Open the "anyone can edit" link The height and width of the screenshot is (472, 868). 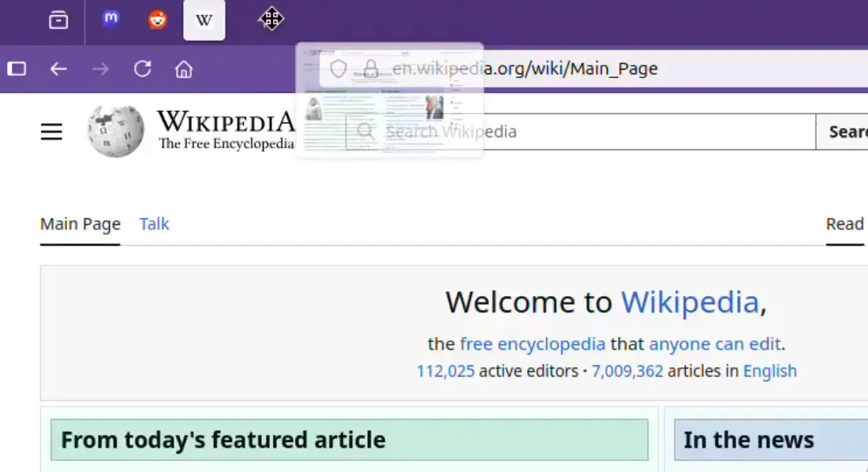click(714, 344)
